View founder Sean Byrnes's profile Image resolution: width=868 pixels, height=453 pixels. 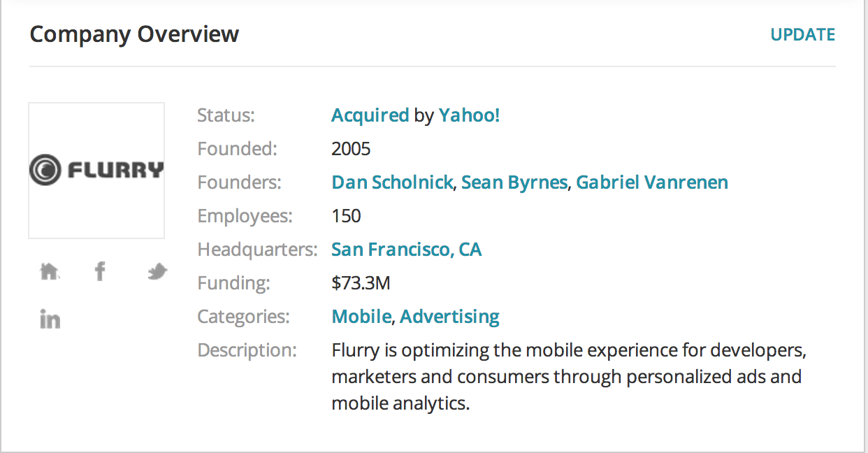514,182
